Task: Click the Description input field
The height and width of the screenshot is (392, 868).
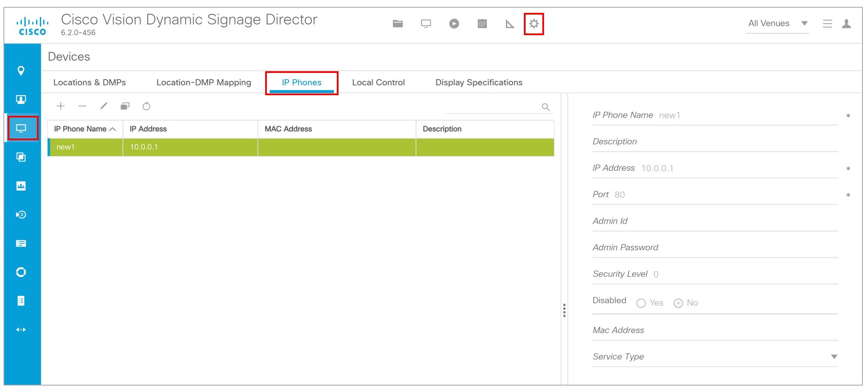Action: tap(715, 142)
